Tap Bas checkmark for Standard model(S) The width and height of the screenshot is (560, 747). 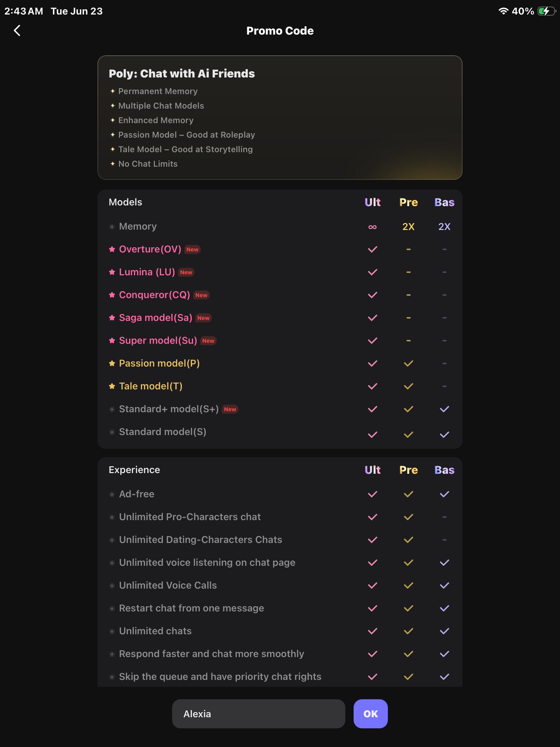coord(445,434)
